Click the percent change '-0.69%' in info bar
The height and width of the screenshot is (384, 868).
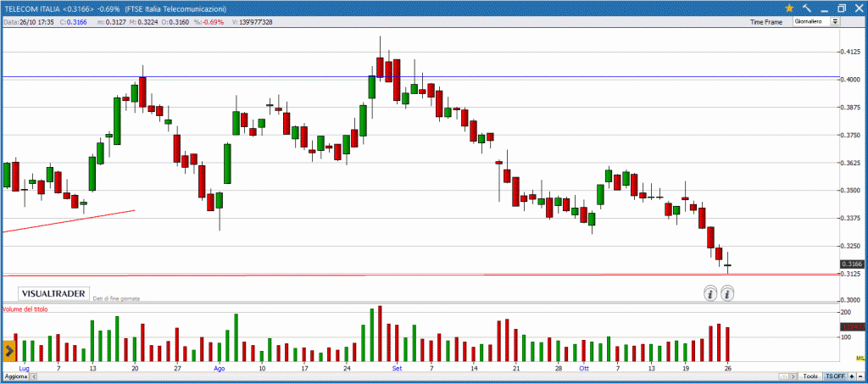213,22
